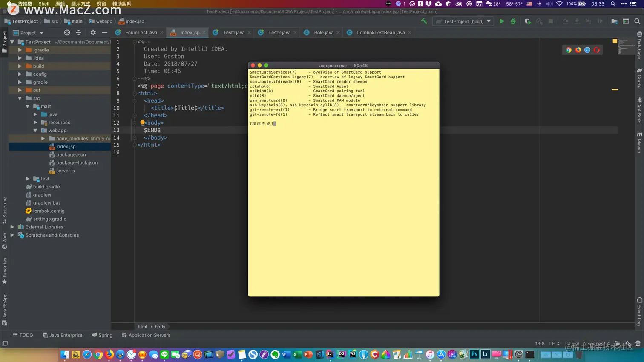Click the LF line separator in status bar

554,344
